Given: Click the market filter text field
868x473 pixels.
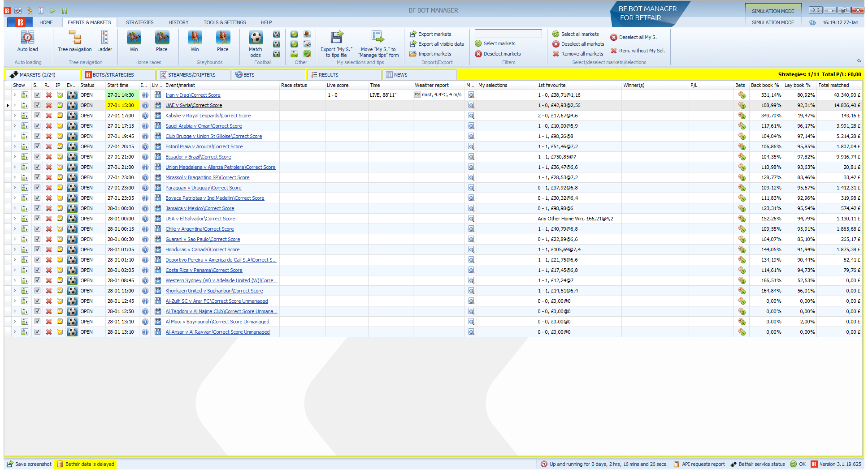Looking at the screenshot, I should pos(508,34).
